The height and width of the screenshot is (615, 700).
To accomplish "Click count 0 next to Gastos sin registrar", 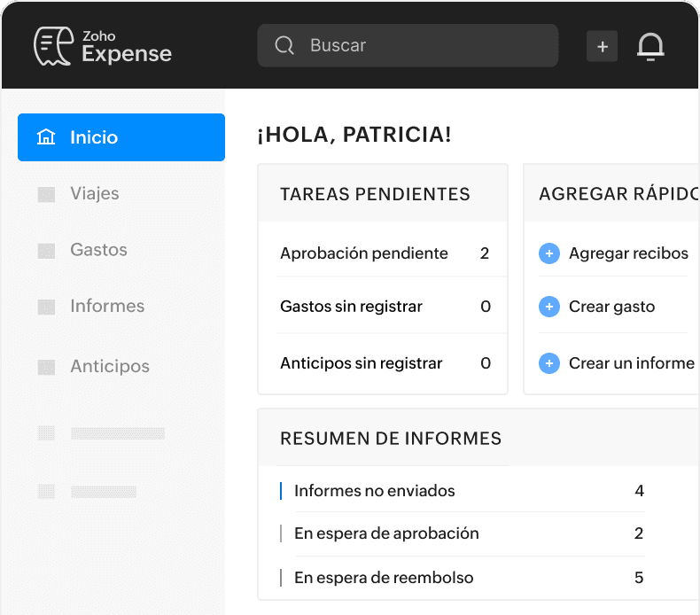I will [x=486, y=307].
